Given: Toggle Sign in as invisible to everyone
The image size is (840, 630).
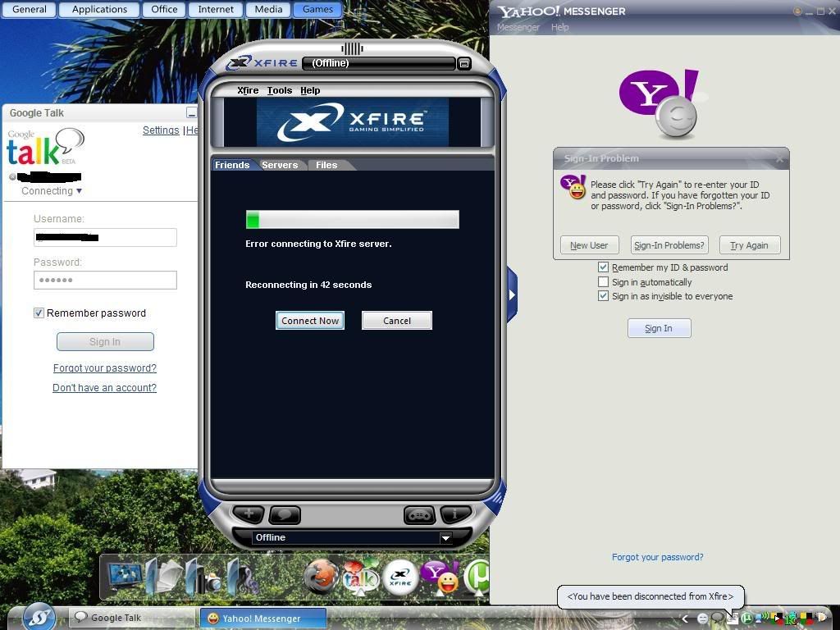Looking at the screenshot, I should (x=603, y=295).
